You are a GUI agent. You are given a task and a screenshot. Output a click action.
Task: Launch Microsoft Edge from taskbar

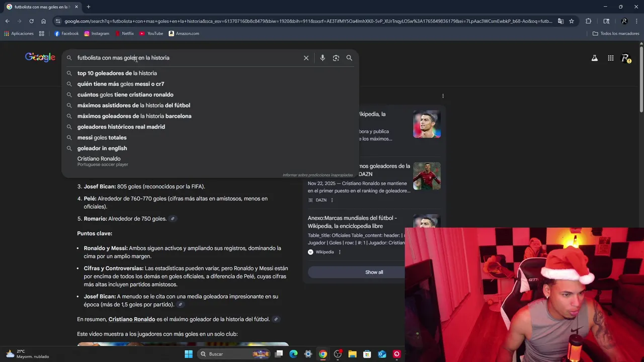[293, 354]
